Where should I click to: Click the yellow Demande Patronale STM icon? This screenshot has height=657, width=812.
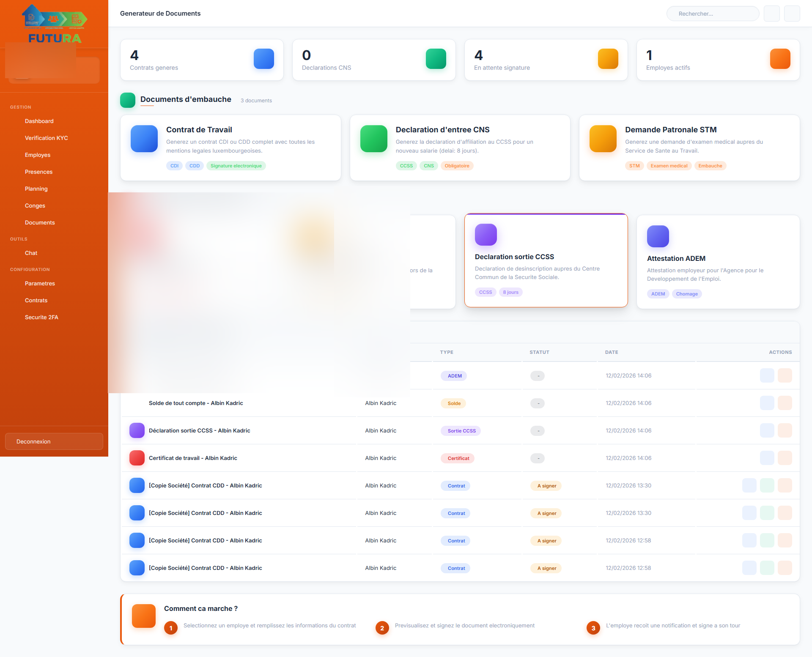click(x=603, y=139)
